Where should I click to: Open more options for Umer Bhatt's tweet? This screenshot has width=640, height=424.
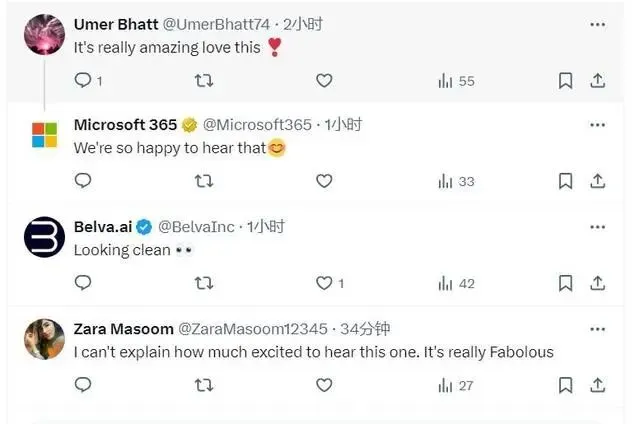(x=597, y=23)
